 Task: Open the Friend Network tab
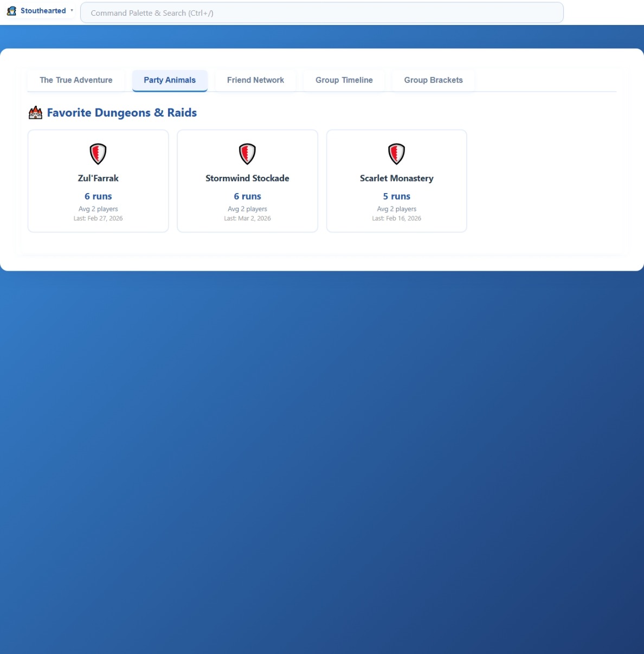(255, 80)
